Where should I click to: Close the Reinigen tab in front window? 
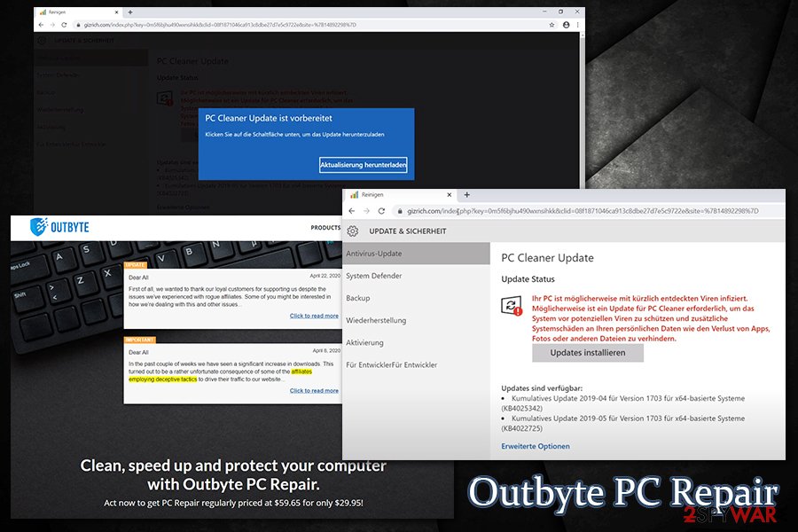[449, 194]
